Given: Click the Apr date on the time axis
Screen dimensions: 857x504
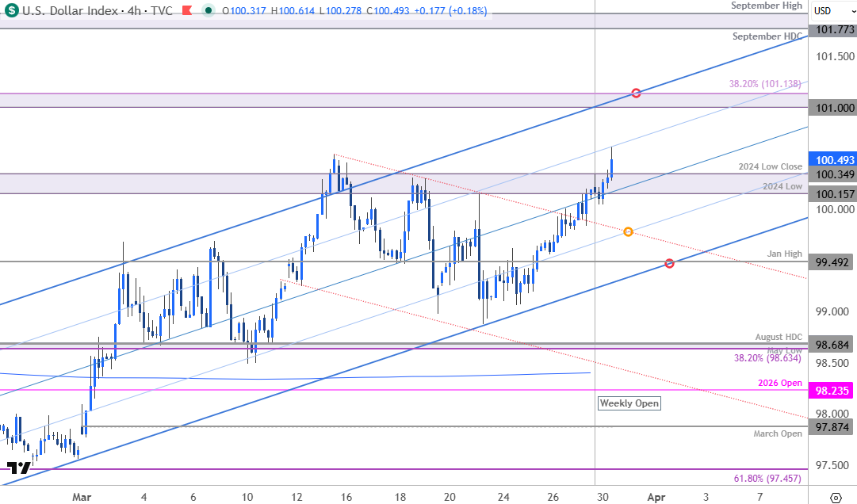Looking at the screenshot, I should point(656,497).
